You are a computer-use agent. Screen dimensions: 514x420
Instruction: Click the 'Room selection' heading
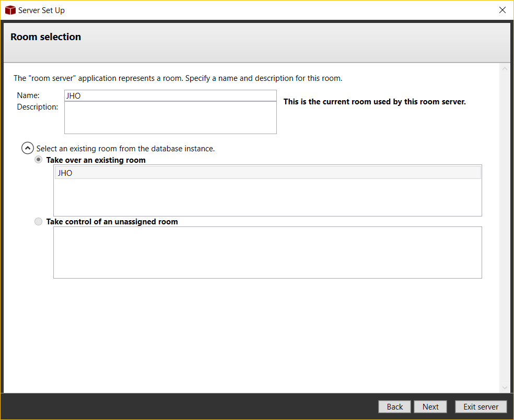click(x=46, y=37)
